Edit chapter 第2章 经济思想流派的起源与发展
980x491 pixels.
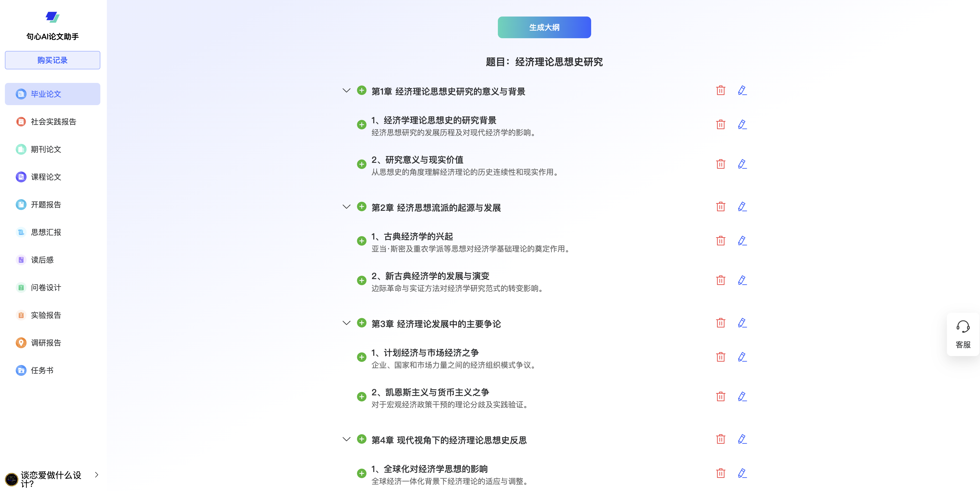(x=742, y=207)
